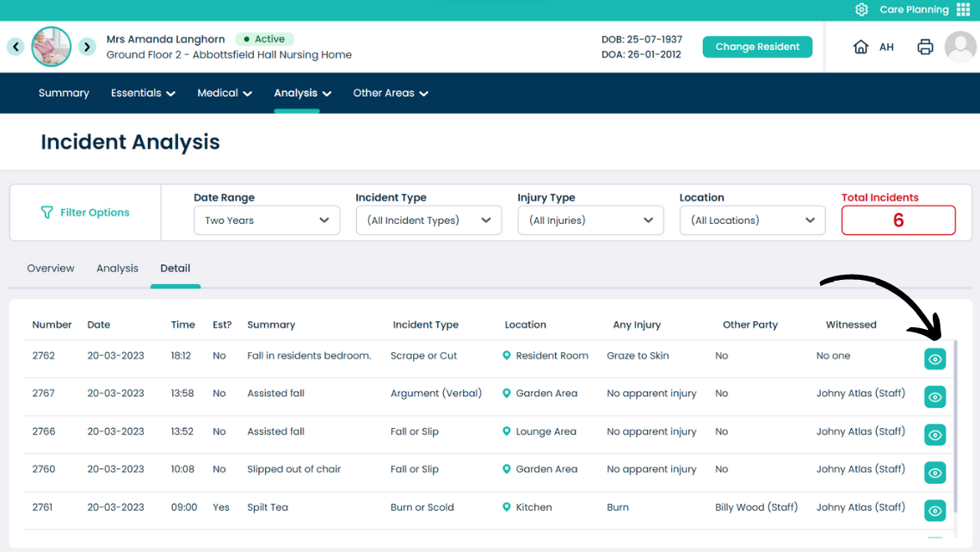Switch to the Analysis sub-tab
Viewport: 980px width, 552px height.
coord(118,269)
